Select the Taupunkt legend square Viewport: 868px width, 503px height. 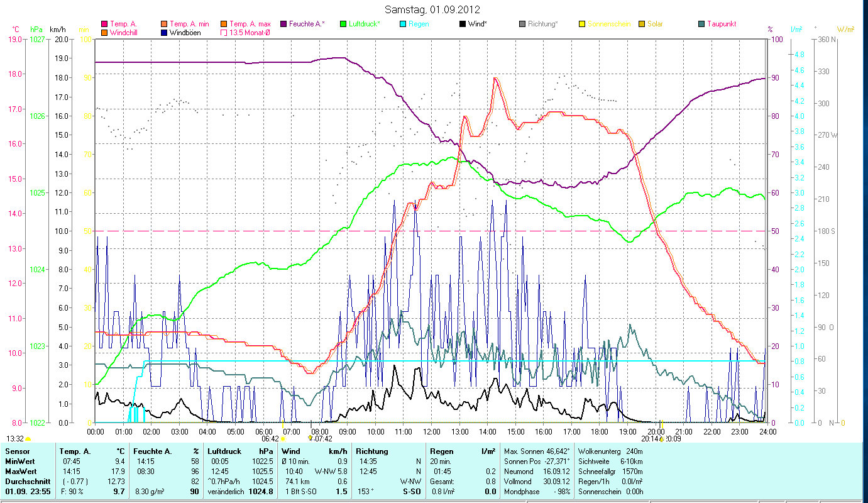(x=701, y=24)
